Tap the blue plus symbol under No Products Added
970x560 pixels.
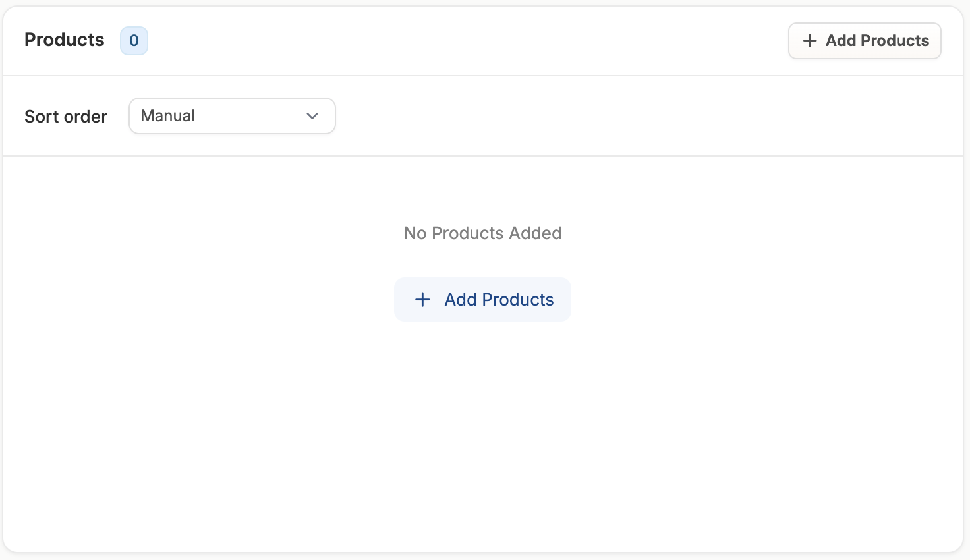pyautogui.click(x=422, y=300)
